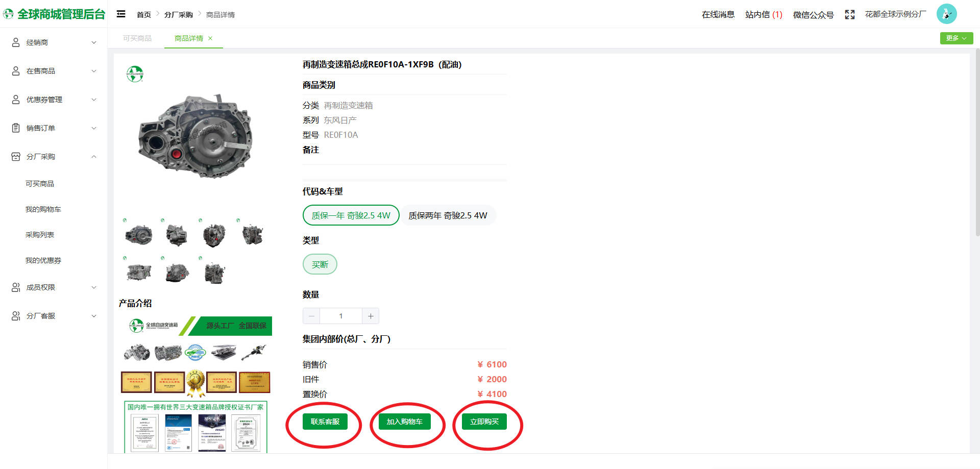Screen dimensions: 980x469
Task: Click the 成员权限 sidebar icon
Action: tap(15, 287)
